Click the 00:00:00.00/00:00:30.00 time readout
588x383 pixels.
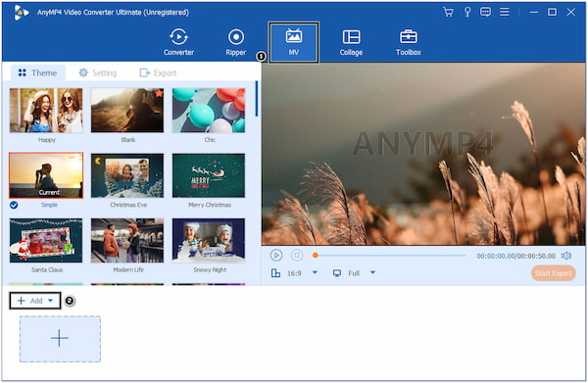tap(516, 256)
